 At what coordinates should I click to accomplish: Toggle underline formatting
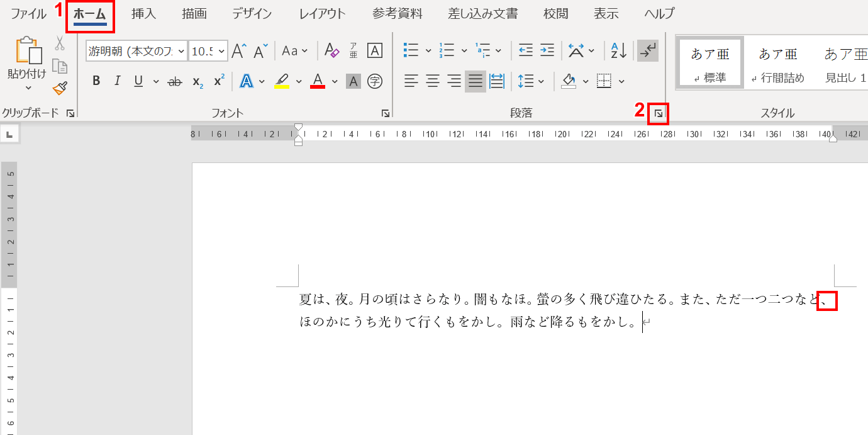138,81
